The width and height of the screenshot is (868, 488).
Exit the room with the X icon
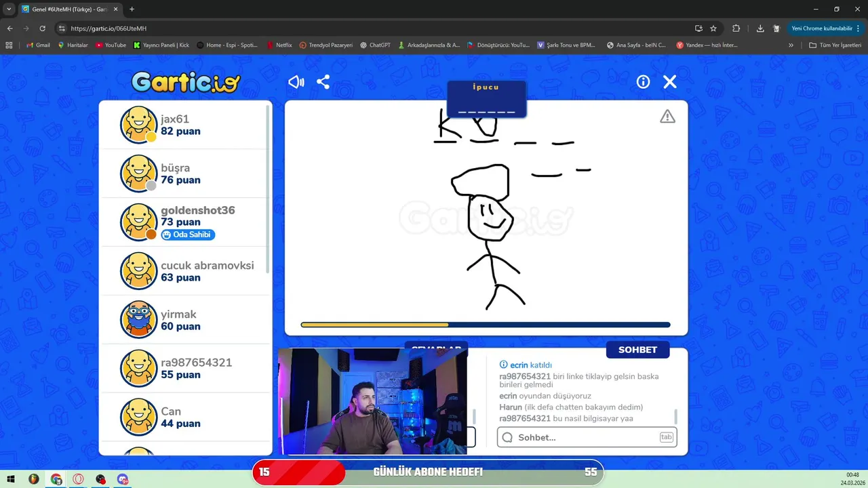tap(670, 82)
